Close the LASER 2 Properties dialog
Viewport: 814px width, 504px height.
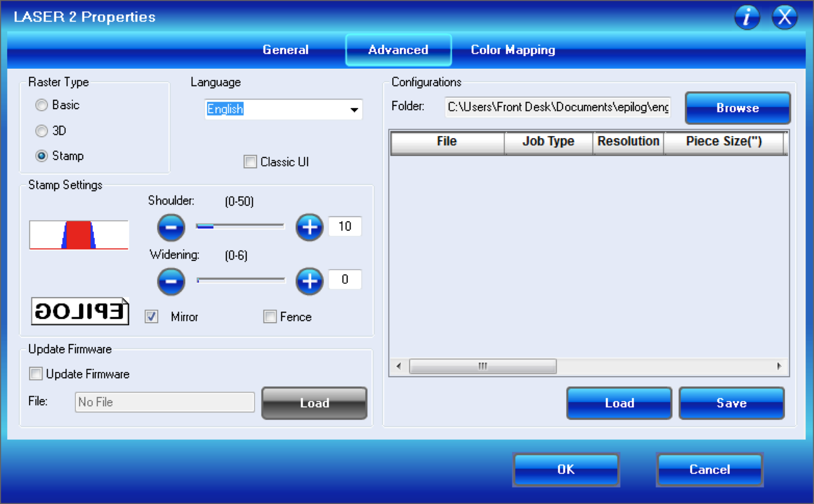[784, 17]
